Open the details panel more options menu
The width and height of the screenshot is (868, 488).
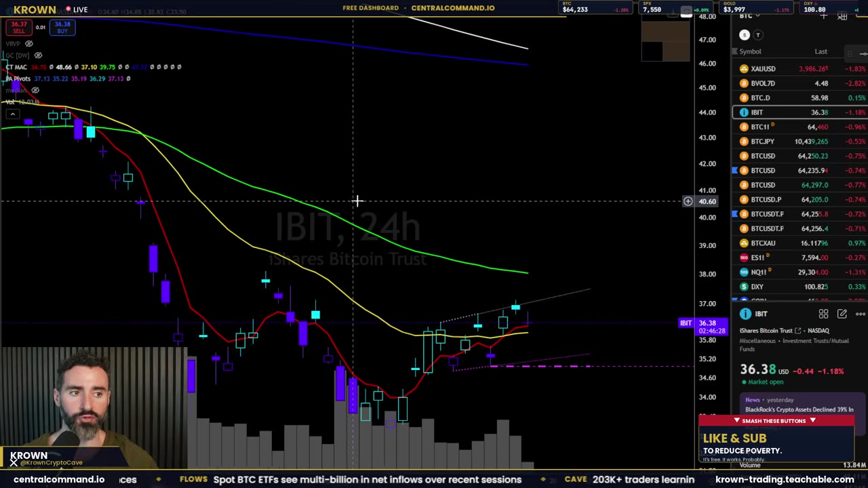[x=861, y=314]
